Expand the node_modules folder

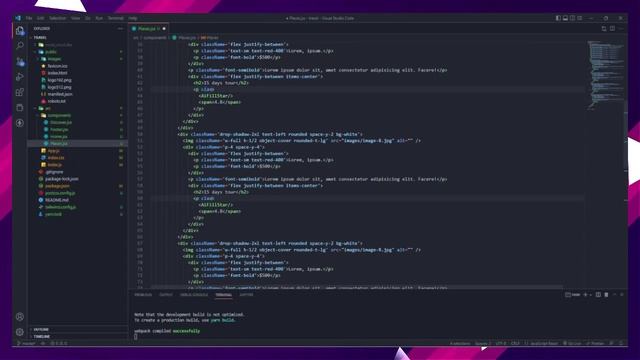(58, 45)
